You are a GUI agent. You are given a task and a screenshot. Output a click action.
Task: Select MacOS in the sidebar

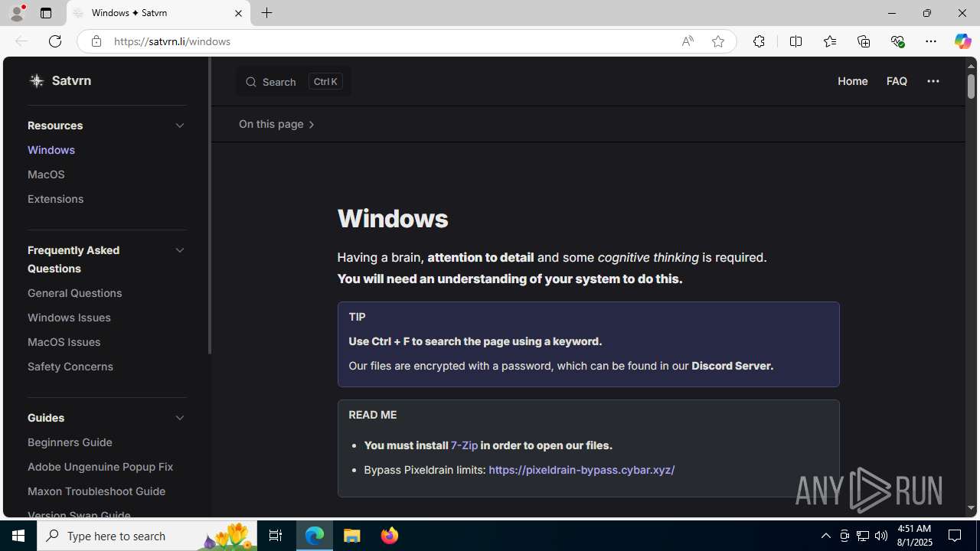tap(46, 174)
